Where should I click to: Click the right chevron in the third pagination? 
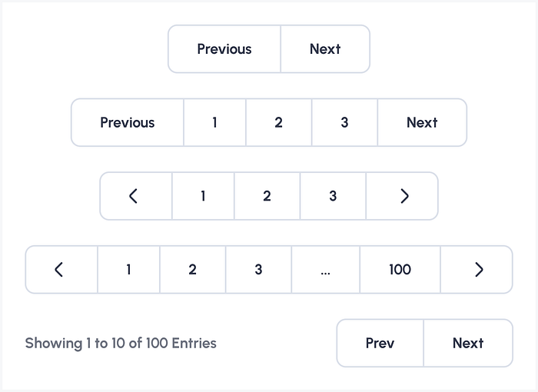[x=402, y=196]
